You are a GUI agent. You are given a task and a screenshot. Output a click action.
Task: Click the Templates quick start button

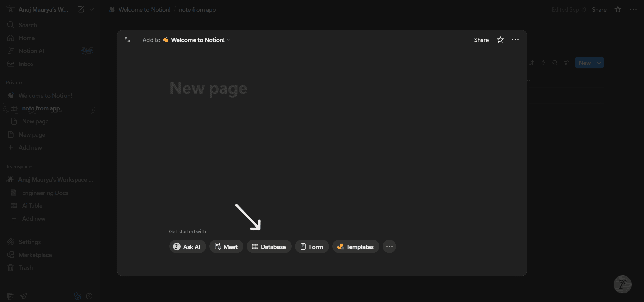[355, 246]
